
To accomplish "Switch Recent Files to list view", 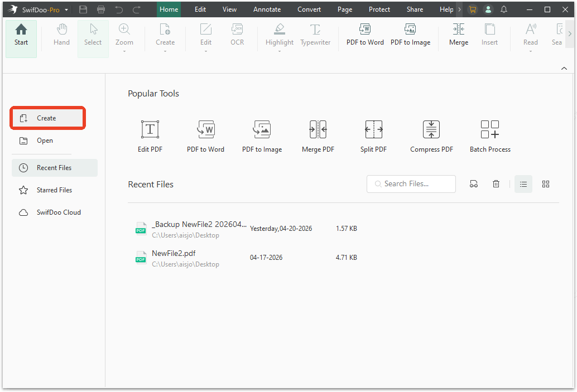I will click(x=523, y=183).
